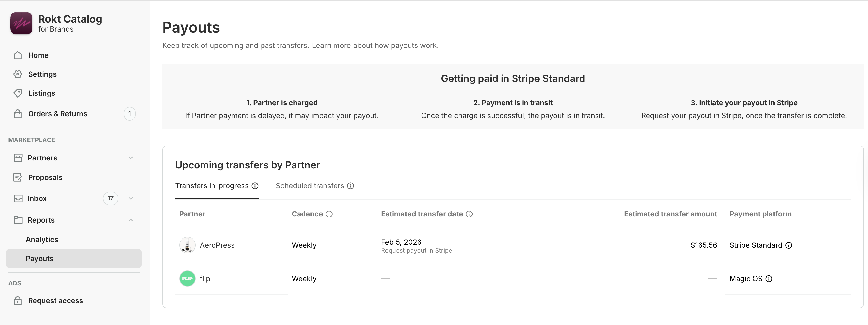The width and height of the screenshot is (868, 325).
Task: Switch to the Scheduled transfers tab
Action: click(310, 186)
